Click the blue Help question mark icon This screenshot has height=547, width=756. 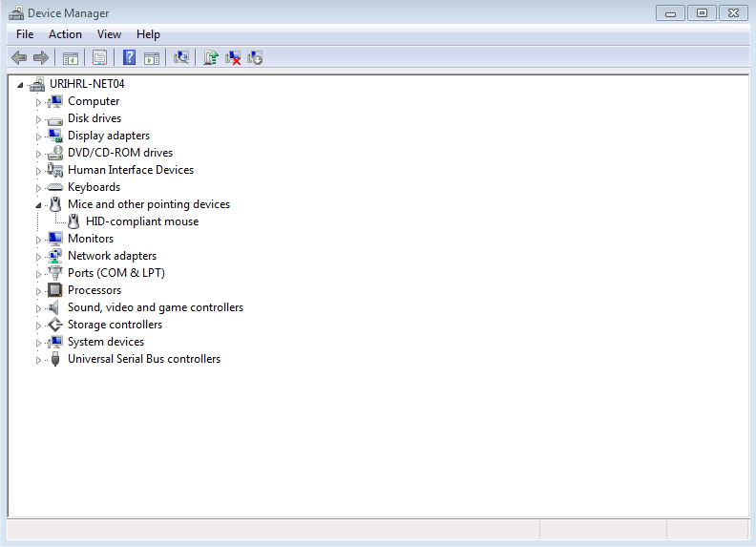129,58
